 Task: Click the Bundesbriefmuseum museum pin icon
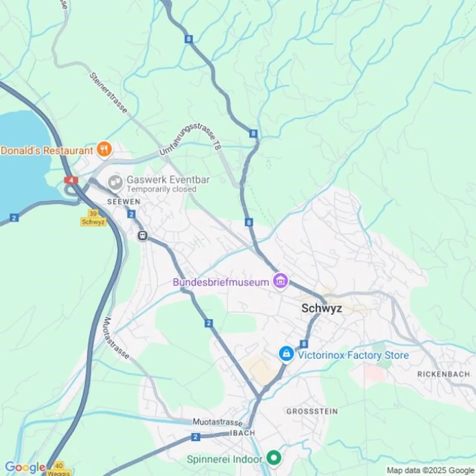coord(280,281)
